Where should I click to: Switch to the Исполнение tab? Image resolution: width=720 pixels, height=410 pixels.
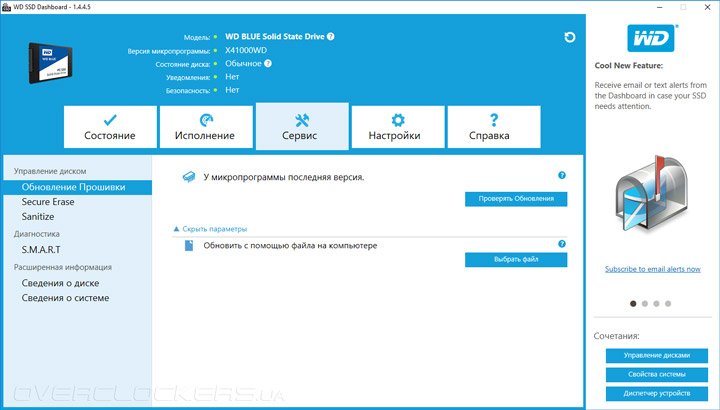[x=206, y=127]
